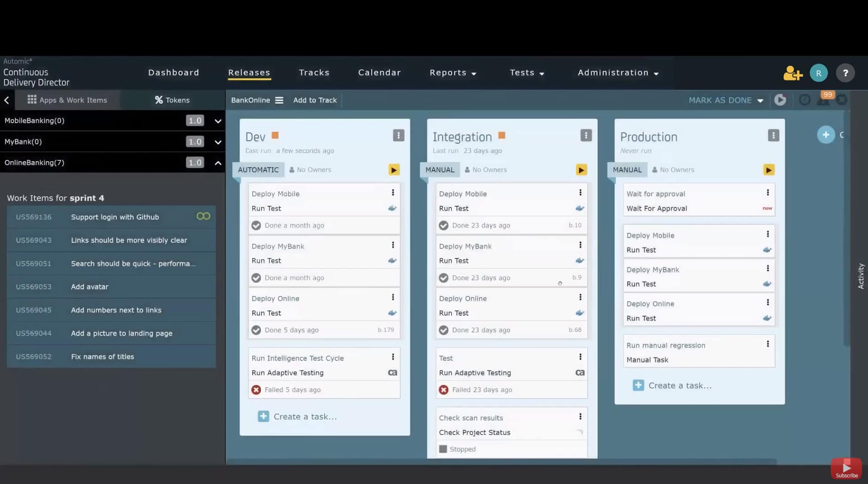
Task: Click the add new phase plus icon
Action: [x=826, y=135]
